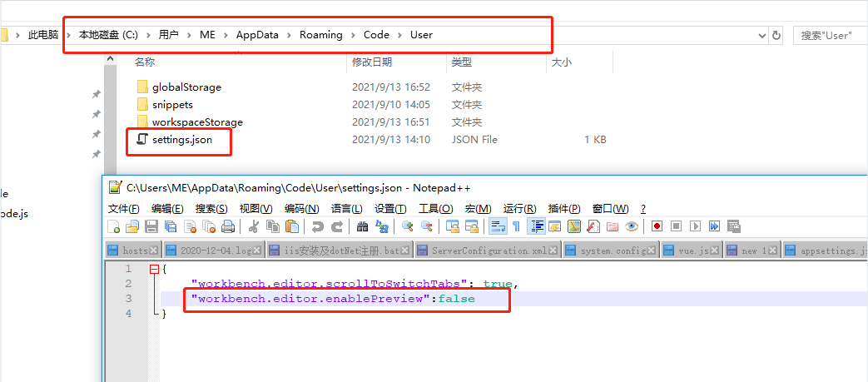
Task: Toggle word wrap in toolbar
Action: point(498,226)
